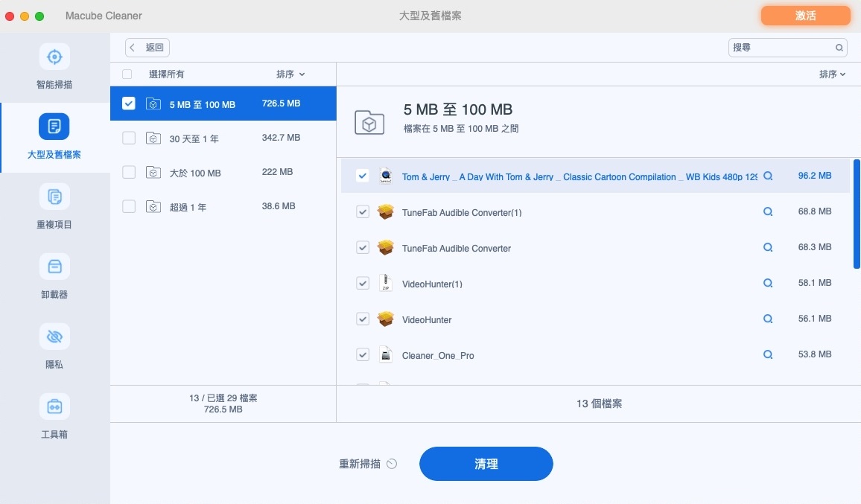Check the 超過 1 年 category checkbox
The image size is (861, 504).
pos(129,206)
